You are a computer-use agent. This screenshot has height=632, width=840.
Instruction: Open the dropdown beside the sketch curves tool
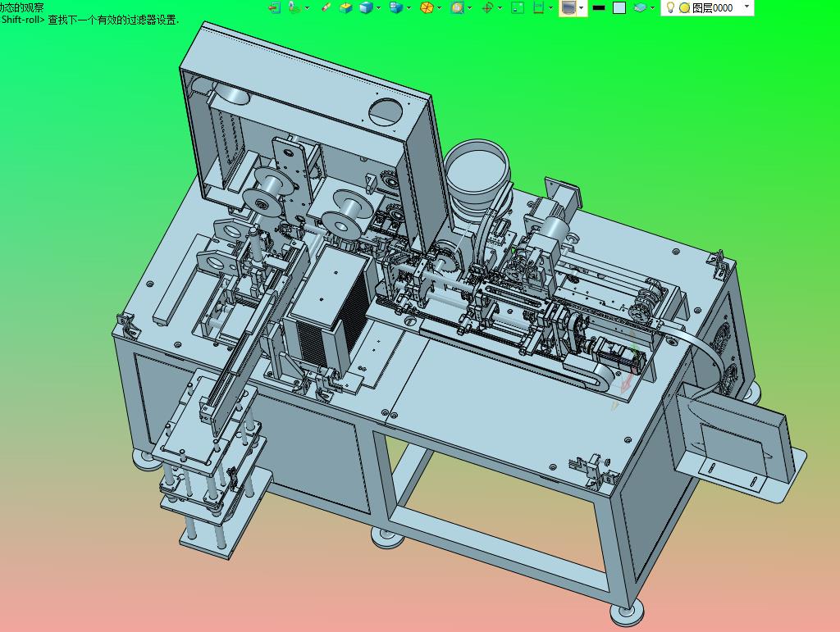click(307, 7)
